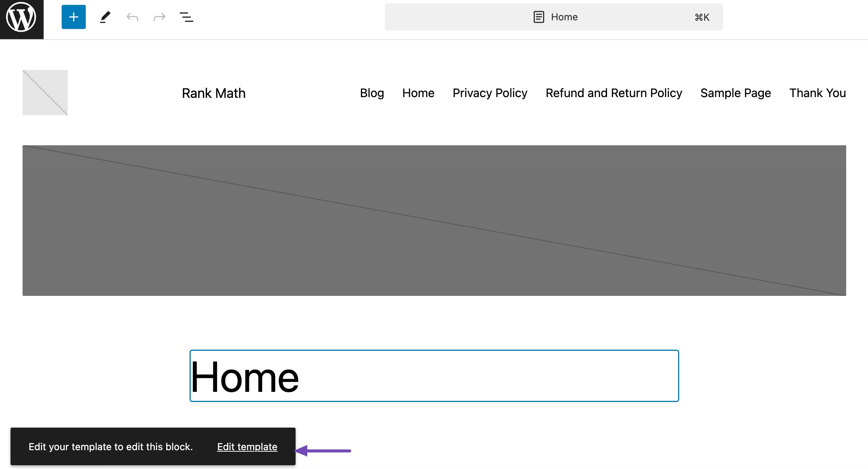Select the Pen/Edit tool icon
This screenshot has height=469, width=868.
(105, 16)
